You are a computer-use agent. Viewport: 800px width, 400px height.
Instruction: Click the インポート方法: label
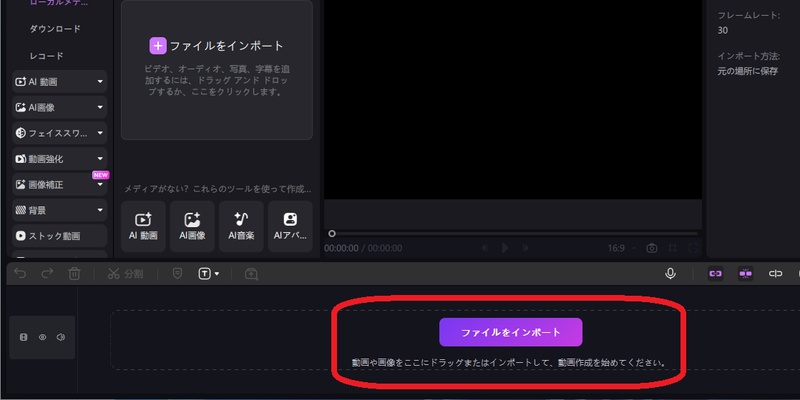[x=748, y=56]
